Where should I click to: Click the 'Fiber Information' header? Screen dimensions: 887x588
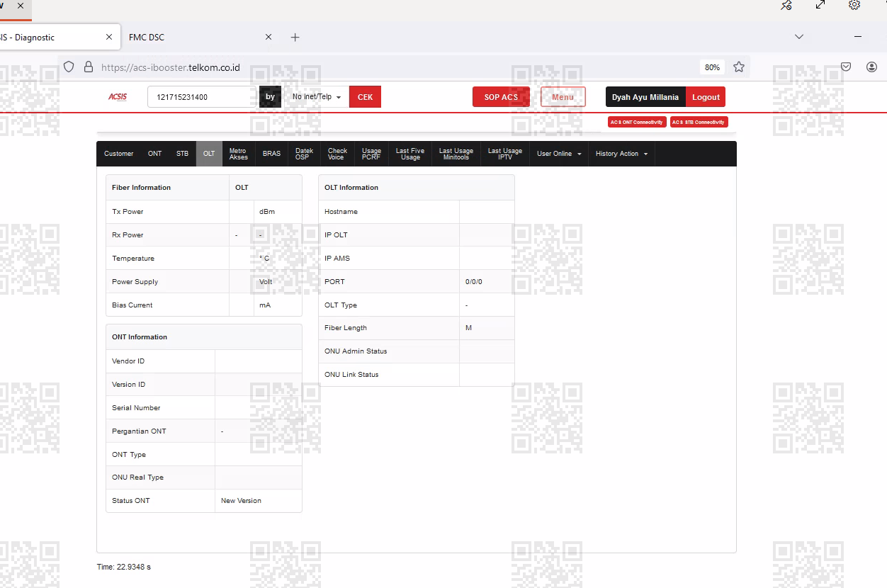(x=141, y=188)
